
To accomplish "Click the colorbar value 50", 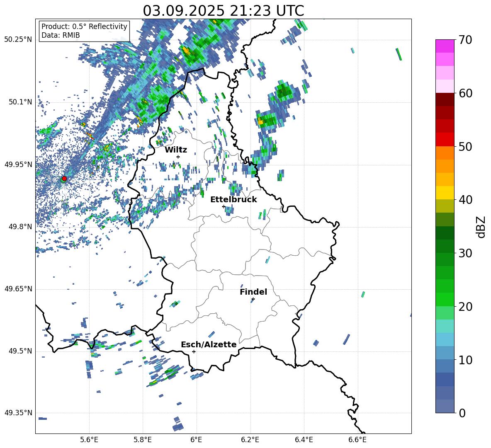I will pyautogui.click(x=465, y=146).
